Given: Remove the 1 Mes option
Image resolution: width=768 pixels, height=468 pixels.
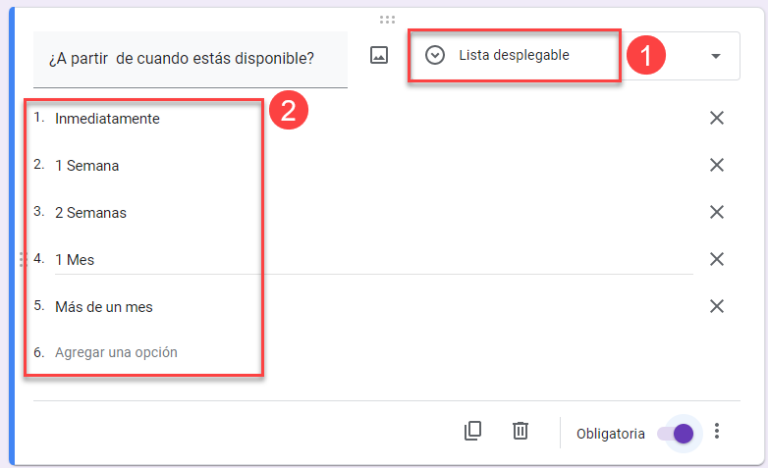Looking at the screenshot, I should click(x=717, y=259).
